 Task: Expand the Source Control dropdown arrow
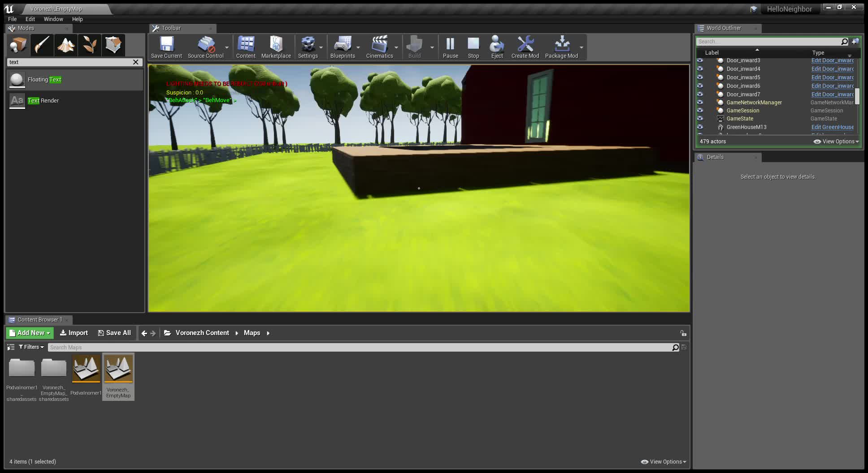click(x=227, y=47)
